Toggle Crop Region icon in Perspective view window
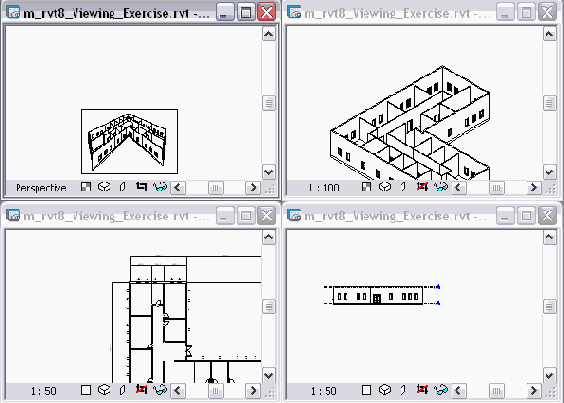The height and width of the screenshot is (403, 564). [141, 186]
